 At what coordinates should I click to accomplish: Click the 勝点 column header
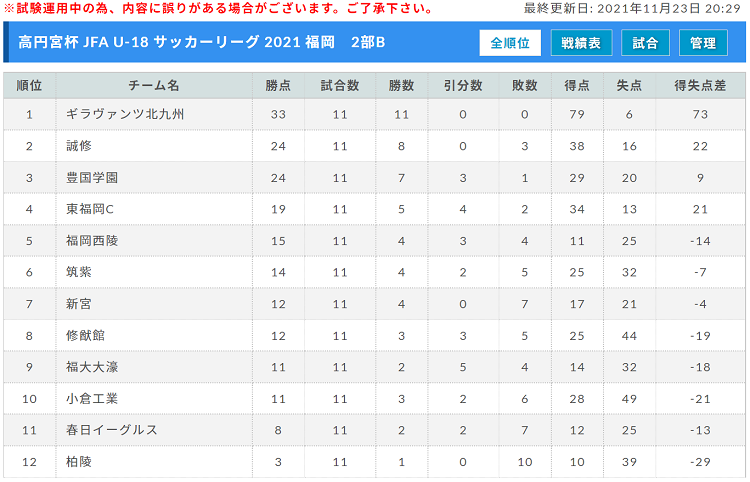pyautogui.click(x=278, y=86)
